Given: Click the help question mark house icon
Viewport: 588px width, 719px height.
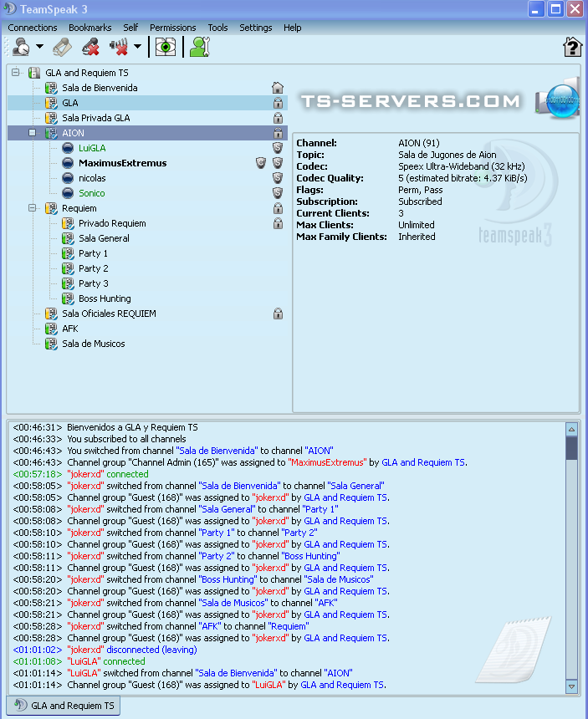Looking at the screenshot, I should pos(572,47).
